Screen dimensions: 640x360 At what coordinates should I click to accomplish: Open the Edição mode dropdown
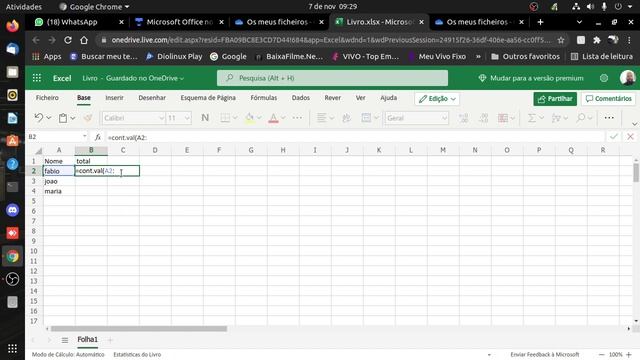click(x=437, y=99)
